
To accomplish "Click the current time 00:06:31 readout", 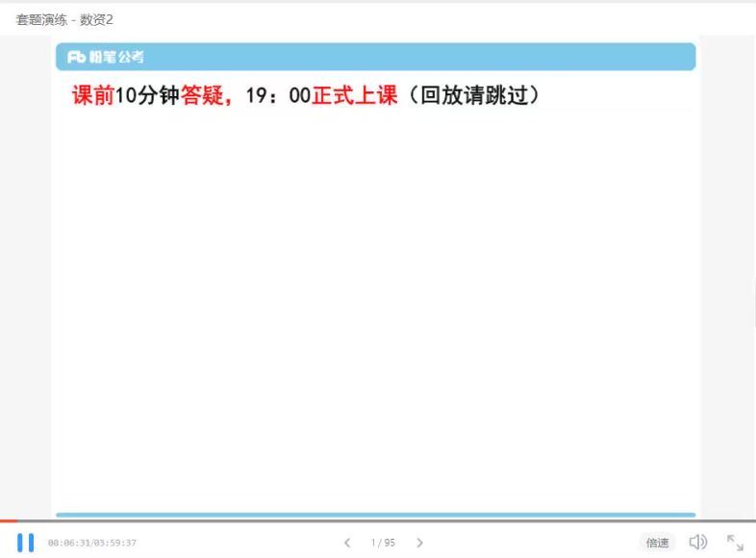I will coord(69,544).
